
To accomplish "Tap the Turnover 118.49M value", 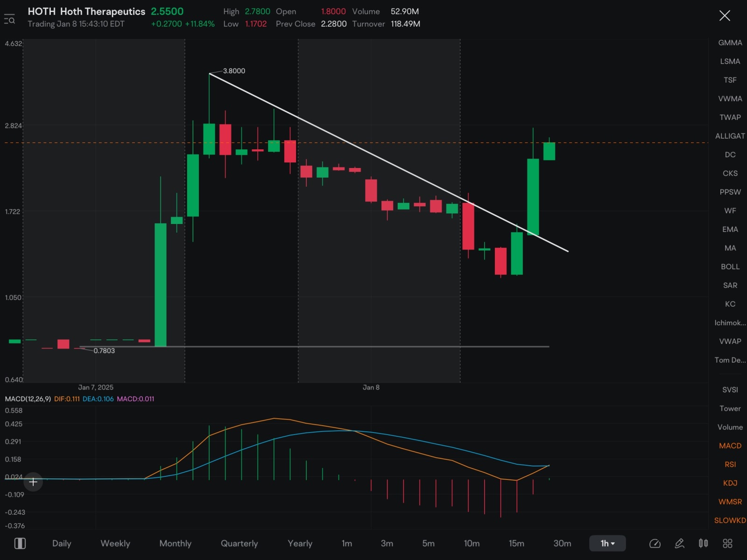I will coord(405,24).
